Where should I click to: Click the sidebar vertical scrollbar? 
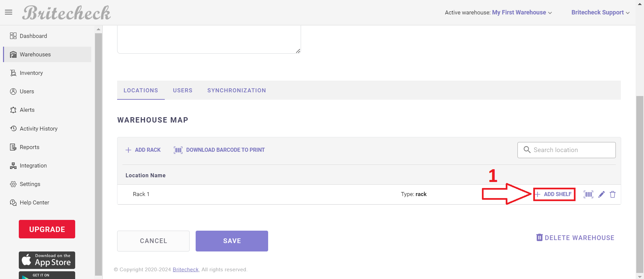coord(98,154)
